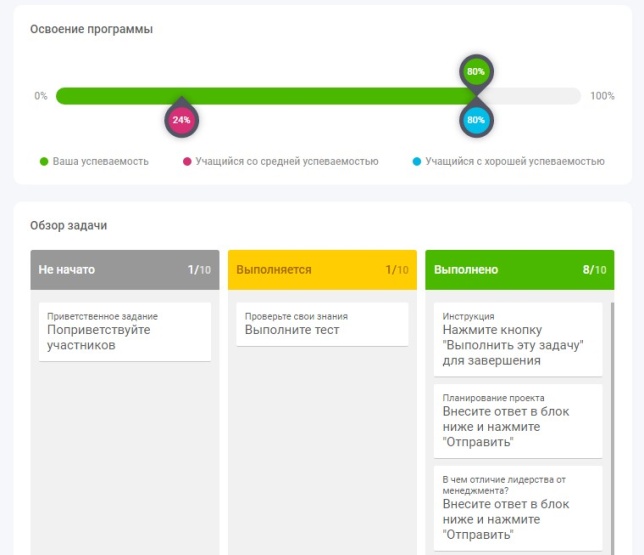Open the Инструкция task card

(518, 339)
